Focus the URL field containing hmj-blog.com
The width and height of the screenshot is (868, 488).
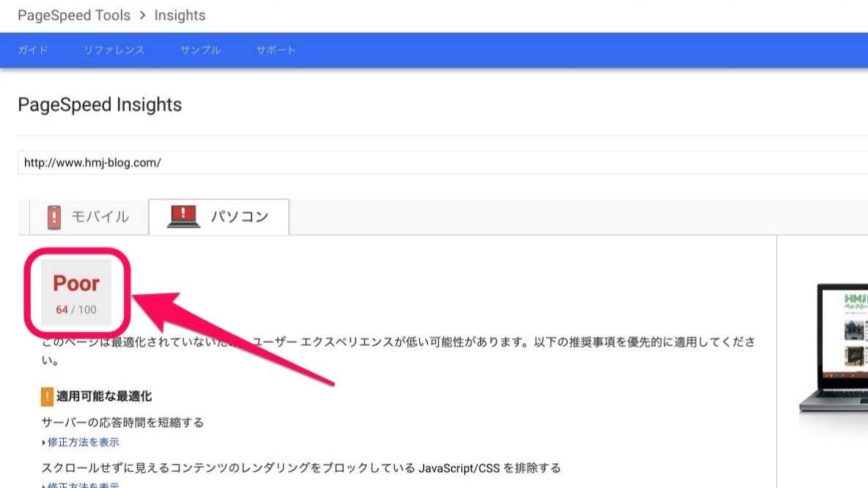pos(443,163)
